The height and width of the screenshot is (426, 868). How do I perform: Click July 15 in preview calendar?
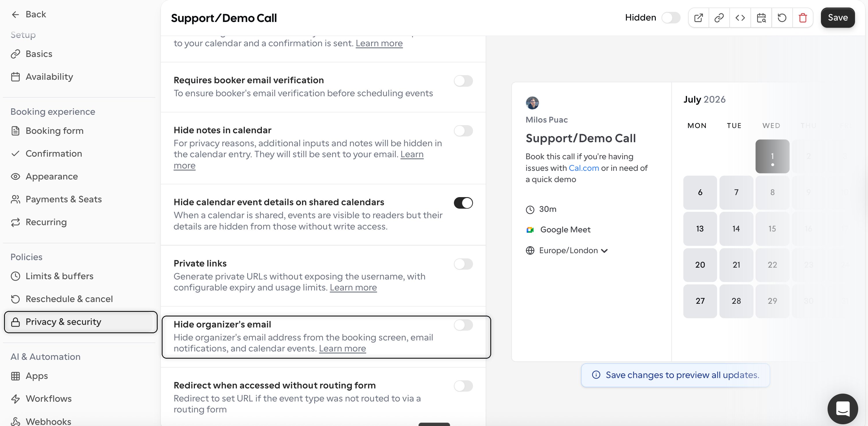[772, 229]
